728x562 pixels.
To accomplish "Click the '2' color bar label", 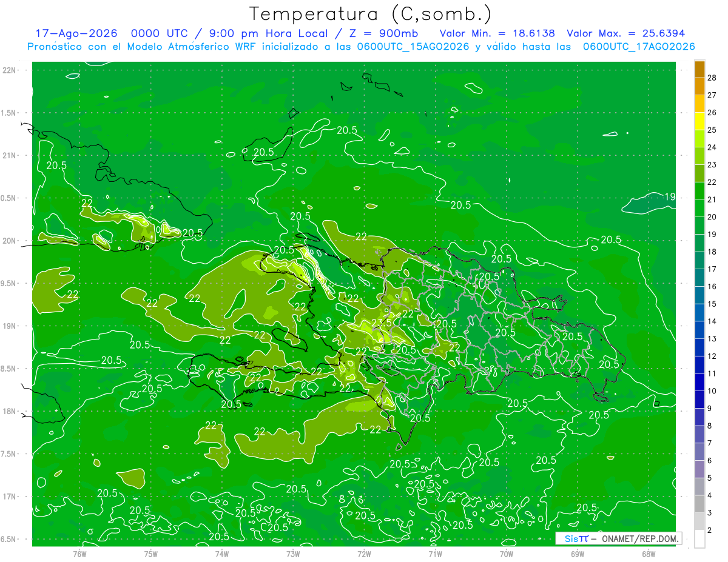I will click(710, 530).
